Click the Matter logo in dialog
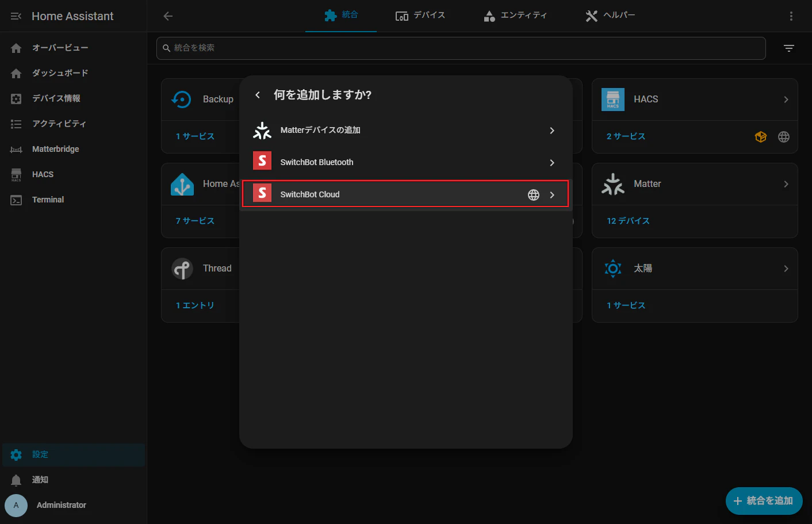The image size is (812, 524). point(262,131)
